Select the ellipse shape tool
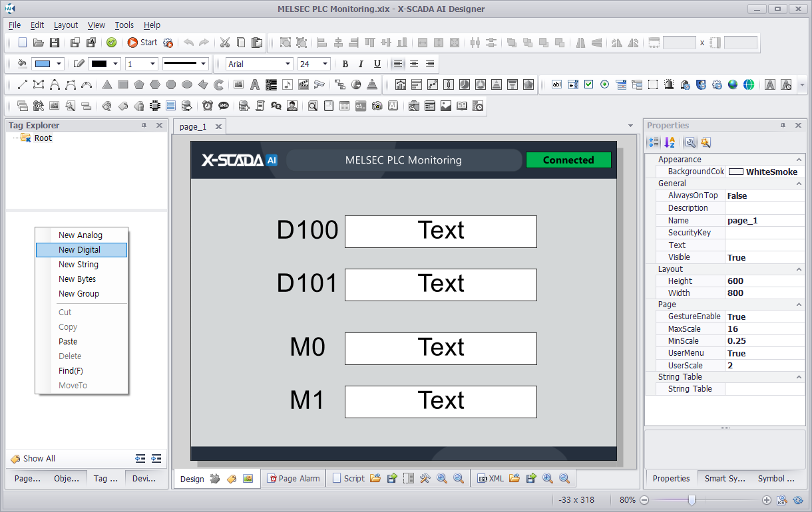The width and height of the screenshot is (812, 512). tap(187, 84)
